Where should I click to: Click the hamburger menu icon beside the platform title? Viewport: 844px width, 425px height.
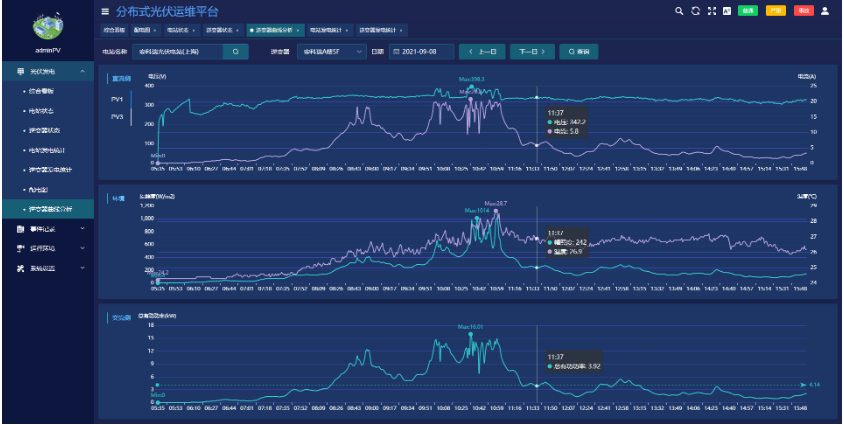(x=105, y=11)
